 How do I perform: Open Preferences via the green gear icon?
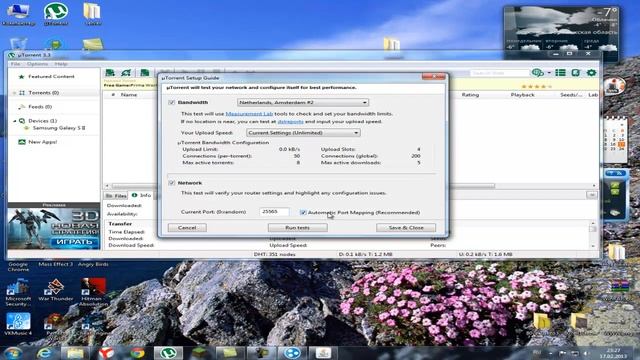[x=591, y=73]
